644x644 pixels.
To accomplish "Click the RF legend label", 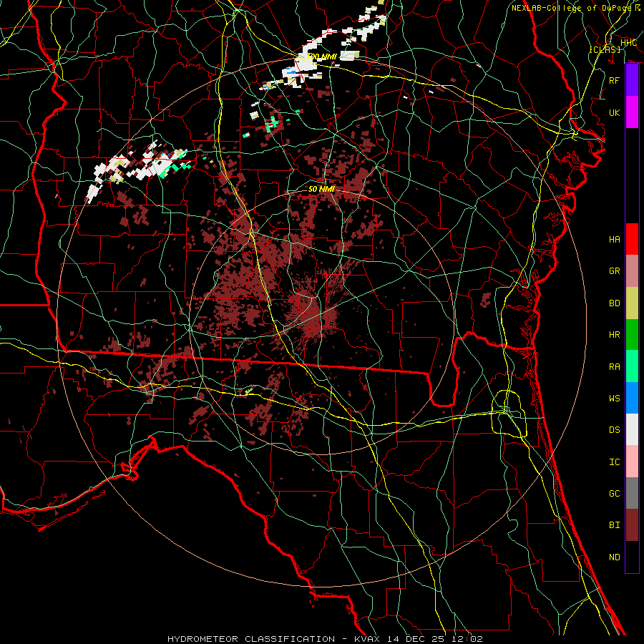I will tap(615, 80).
